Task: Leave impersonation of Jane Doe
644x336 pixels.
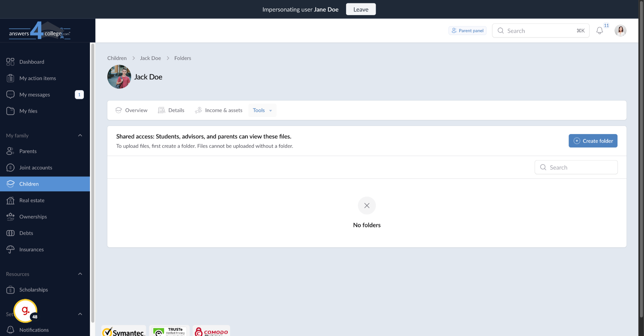Action: tap(361, 9)
